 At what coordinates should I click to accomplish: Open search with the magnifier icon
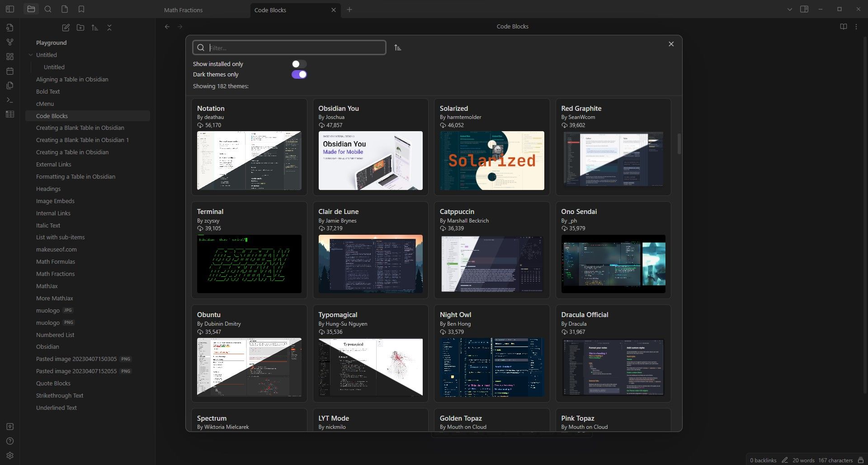pos(48,9)
